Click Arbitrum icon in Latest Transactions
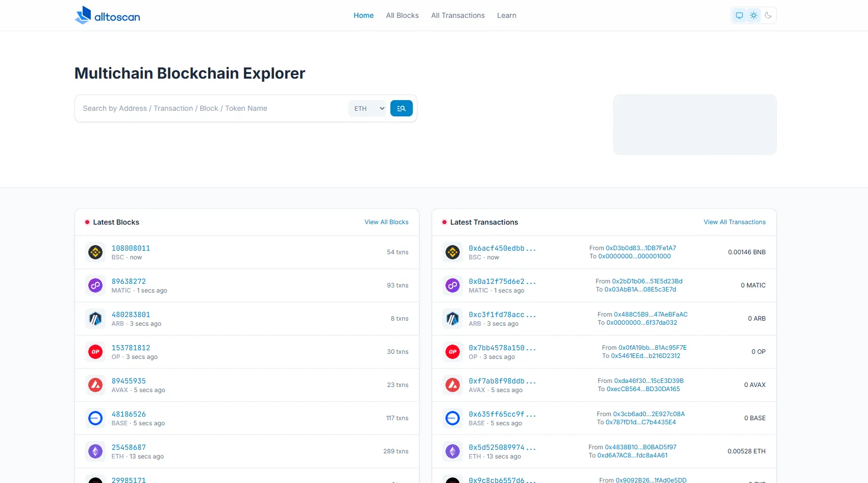The height and width of the screenshot is (483, 868). [x=453, y=319]
